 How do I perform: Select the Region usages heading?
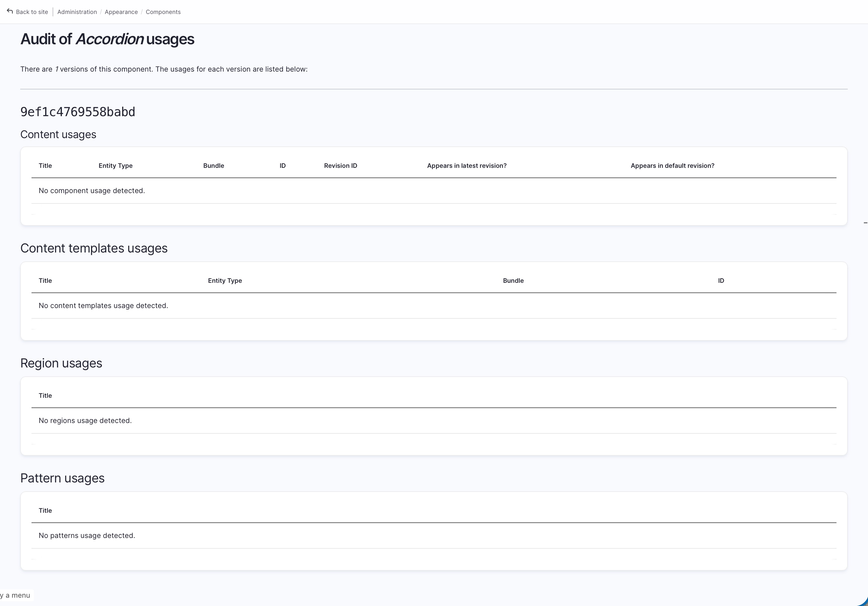(61, 363)
